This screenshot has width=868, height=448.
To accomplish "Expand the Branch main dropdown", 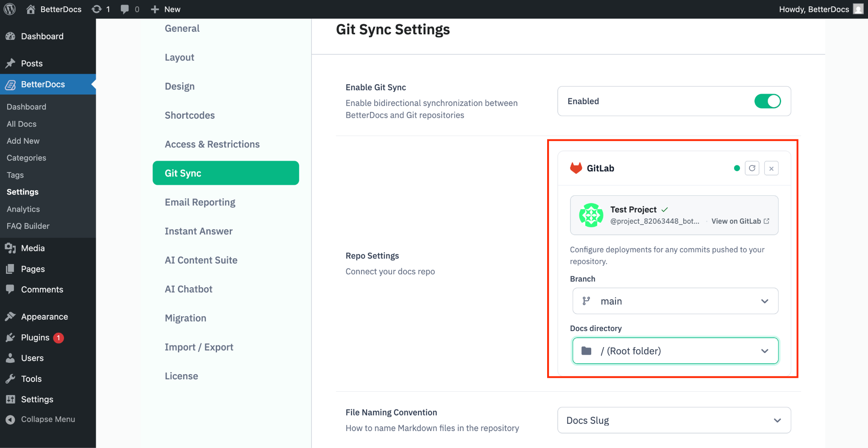I will click(x=675, y=301).
